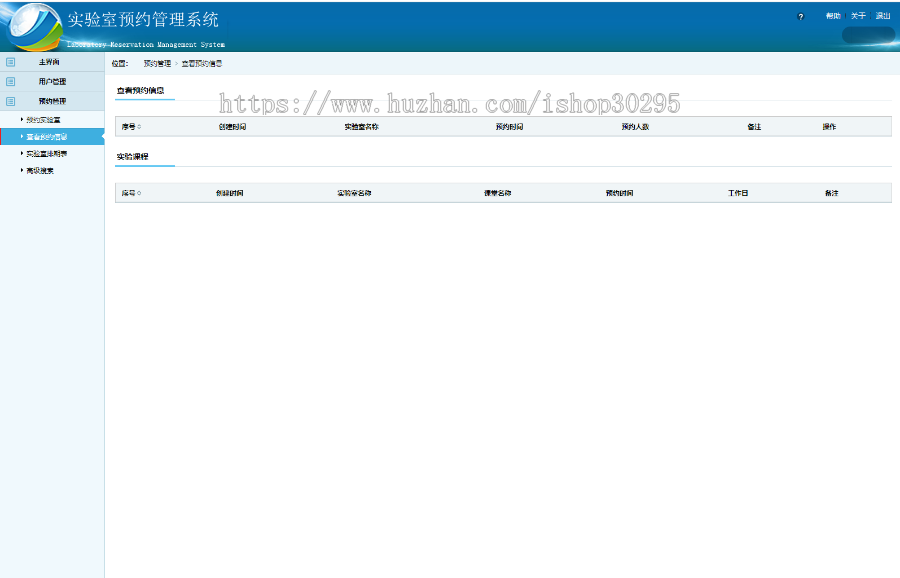Expand the 高级搜索 submenu item
Image resolution: width=900 pixels, height=578 pixels.
click(x=40, y=171)
